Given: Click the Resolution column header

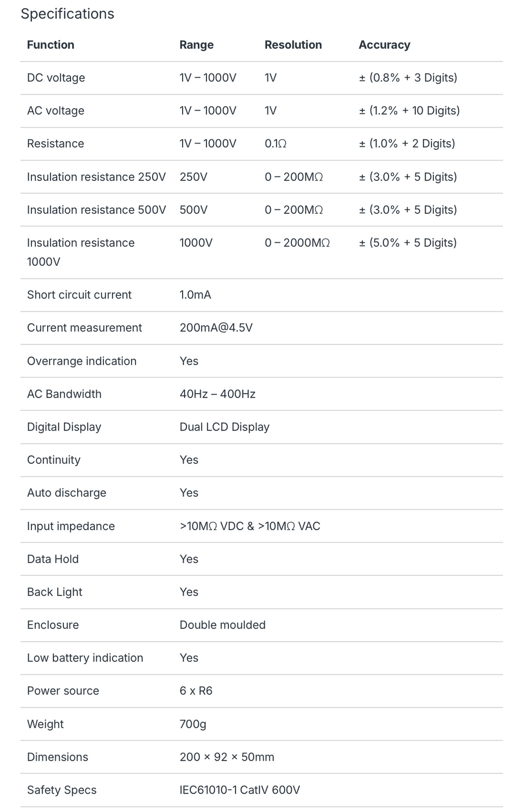Looking at the screenshot, I should coord(293,45).
